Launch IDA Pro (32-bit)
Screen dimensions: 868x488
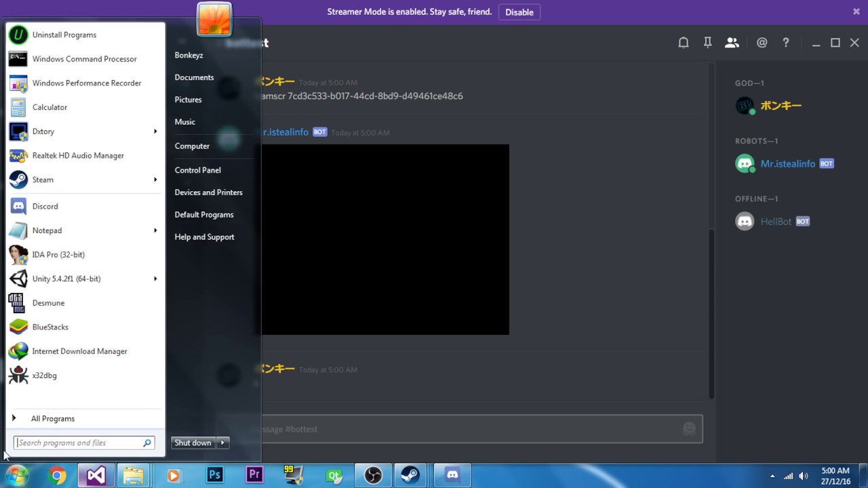point(85,255)
